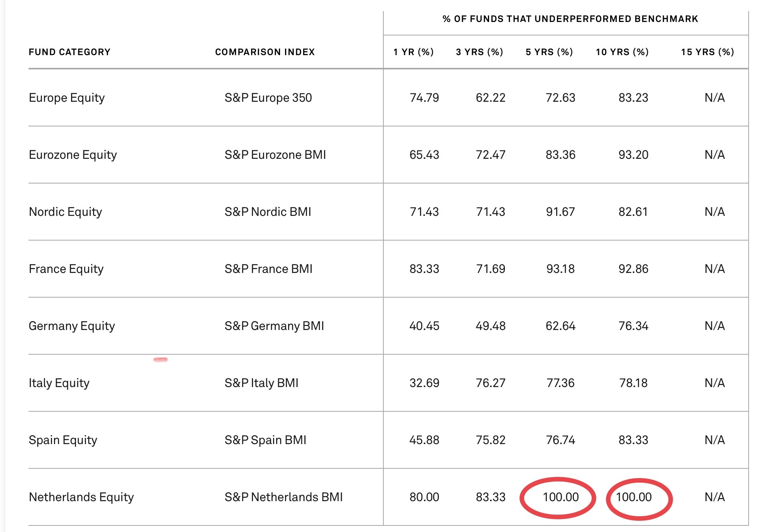The width and height of the screenshot is (776, 532).
Task: Click Eurozone Equity 10-year value 93.20
Action: (x=633, y=155)
